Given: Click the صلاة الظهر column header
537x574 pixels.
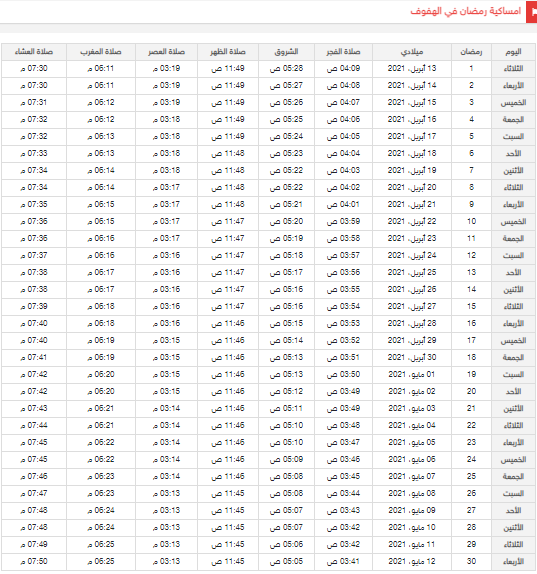Looking at the screenshot, I should click(228, 52).
